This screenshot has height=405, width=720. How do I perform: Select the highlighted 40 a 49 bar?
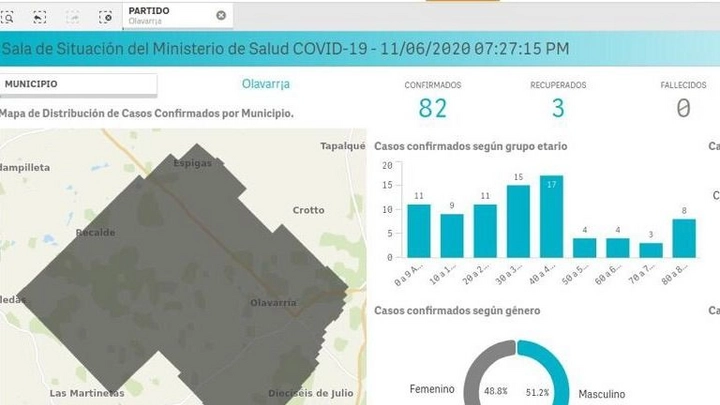tap(551, 216)
